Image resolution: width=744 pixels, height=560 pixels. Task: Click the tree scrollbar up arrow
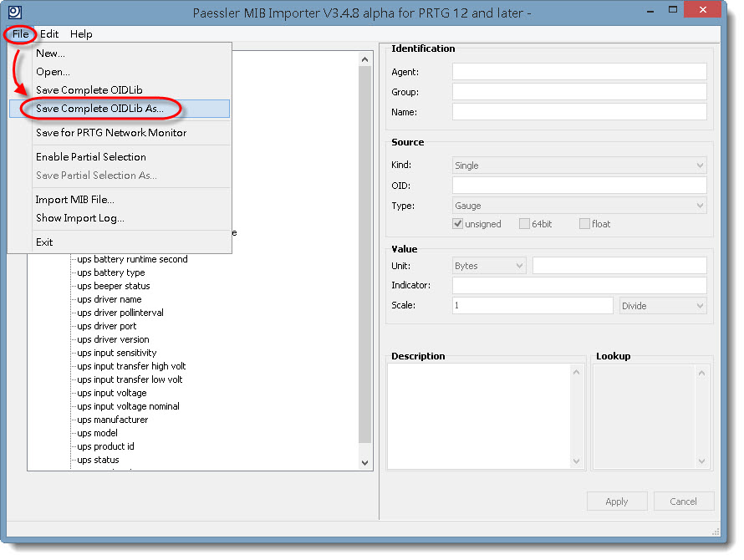(364, 59)
